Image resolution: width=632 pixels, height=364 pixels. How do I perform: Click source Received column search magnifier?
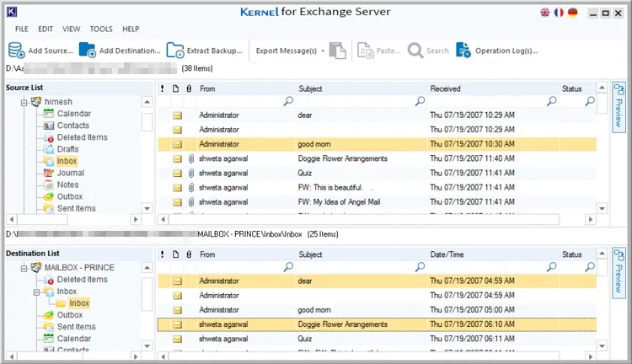coord(551,101)
